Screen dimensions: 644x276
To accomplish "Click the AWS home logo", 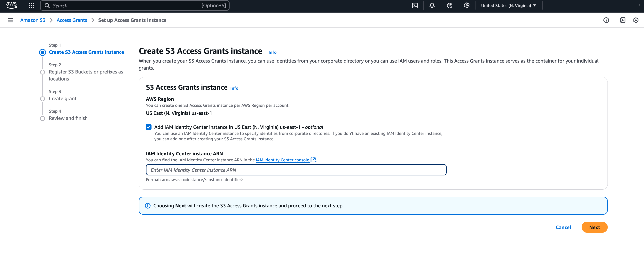I will click(11, 5).
